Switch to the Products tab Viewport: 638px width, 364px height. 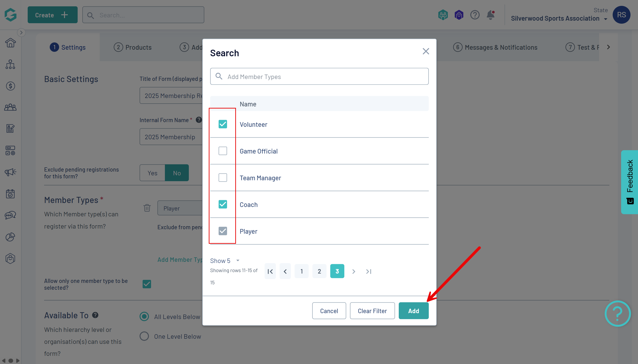(x=133, y=47)
